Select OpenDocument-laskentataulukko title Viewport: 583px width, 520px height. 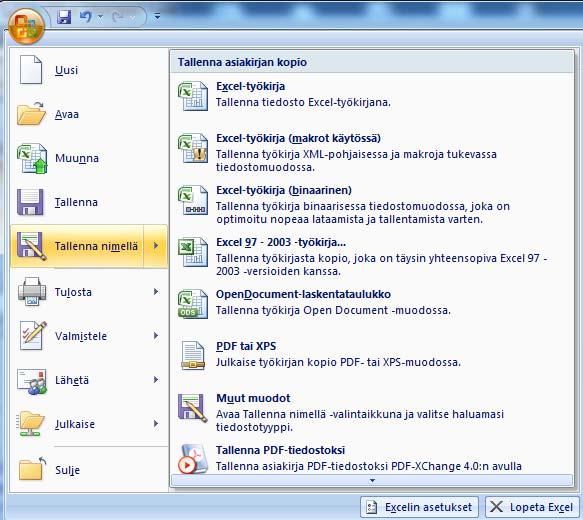303,294
